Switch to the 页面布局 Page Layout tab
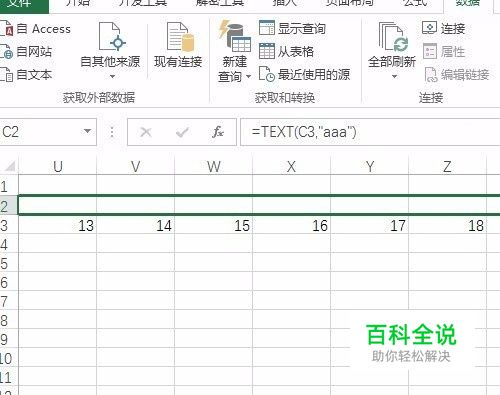This screenshot has width=500, height=395. click(x=349, y=3)
